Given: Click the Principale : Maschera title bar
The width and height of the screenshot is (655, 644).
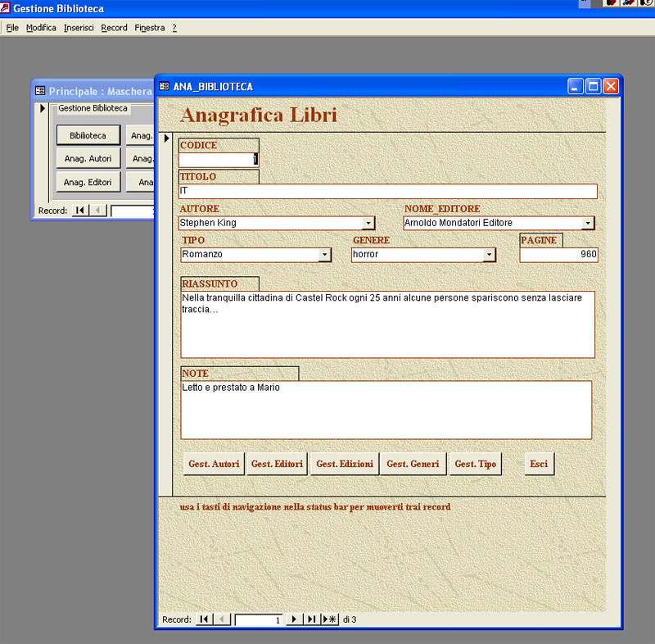Looking at the screenshot, I should tap(94, 91).
